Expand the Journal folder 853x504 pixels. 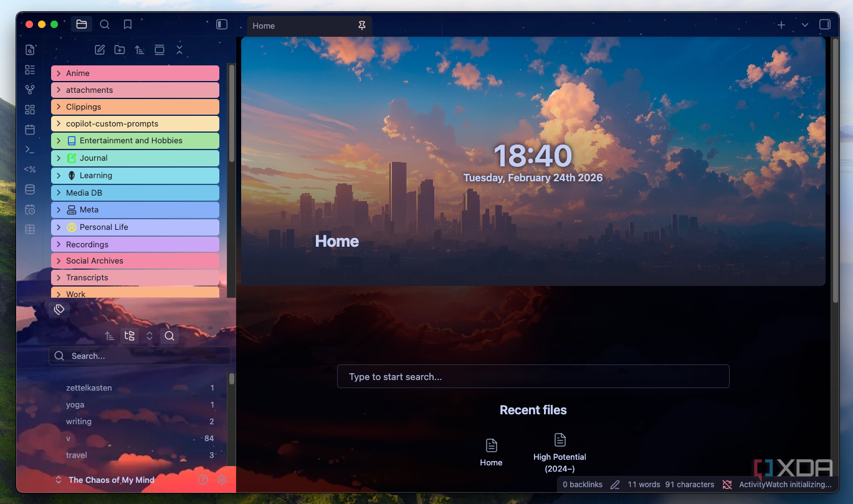tap(135, 158)
